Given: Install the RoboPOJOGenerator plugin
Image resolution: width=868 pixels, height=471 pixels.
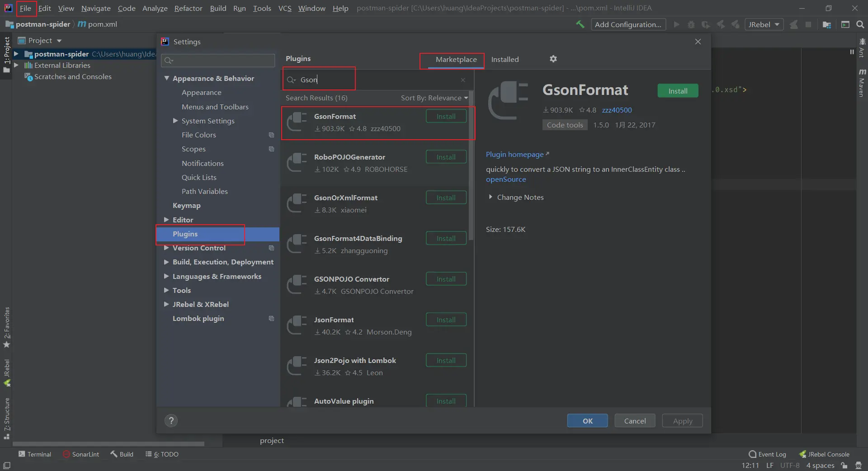Looking at the screenshot, I should (446, 157).
